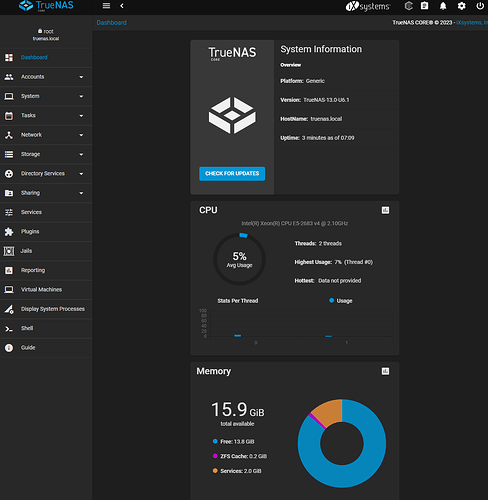Click the Services orange legend dot
Viewport: 488px width, 500px height.
click(215, 471)
